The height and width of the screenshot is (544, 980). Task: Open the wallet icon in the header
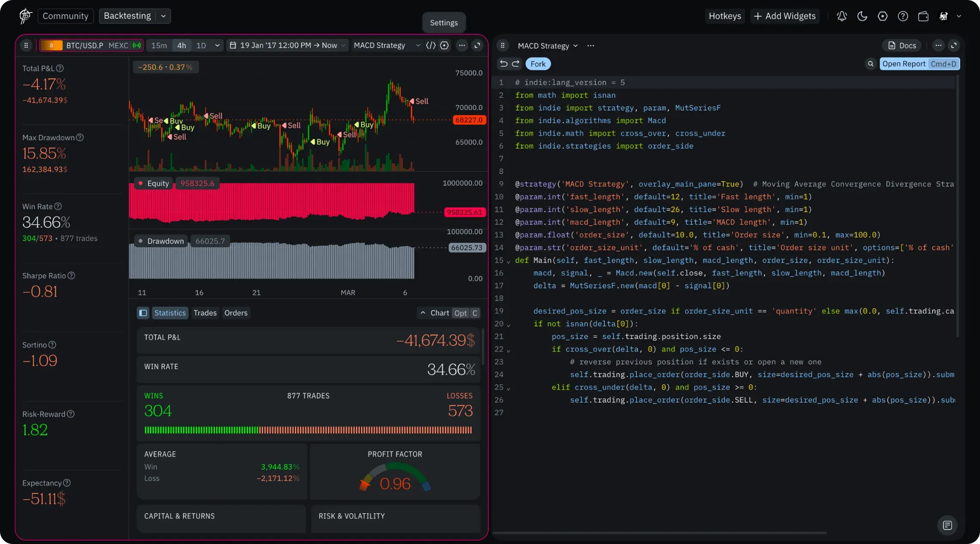pos(923,16)
